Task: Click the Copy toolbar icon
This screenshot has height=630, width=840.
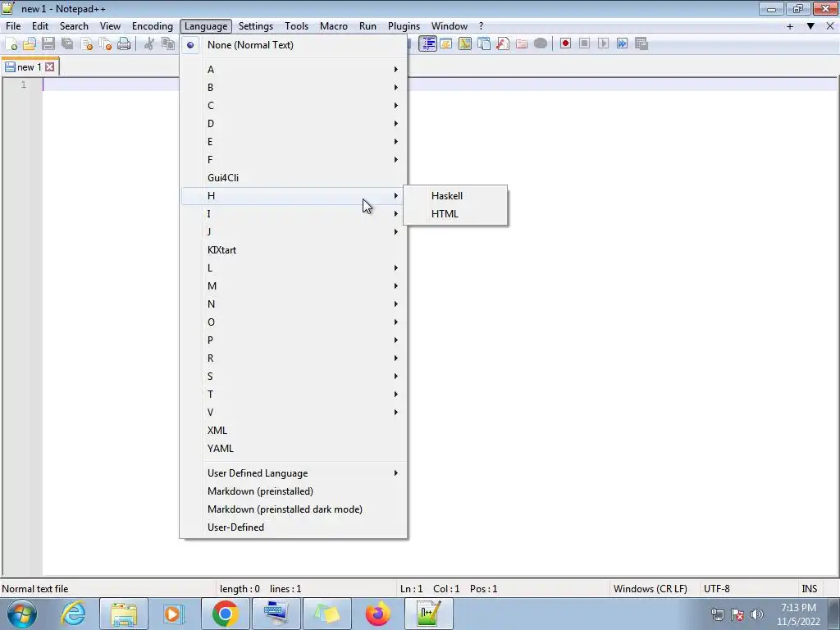Action: pyautogui.click(x=168, y=44)
